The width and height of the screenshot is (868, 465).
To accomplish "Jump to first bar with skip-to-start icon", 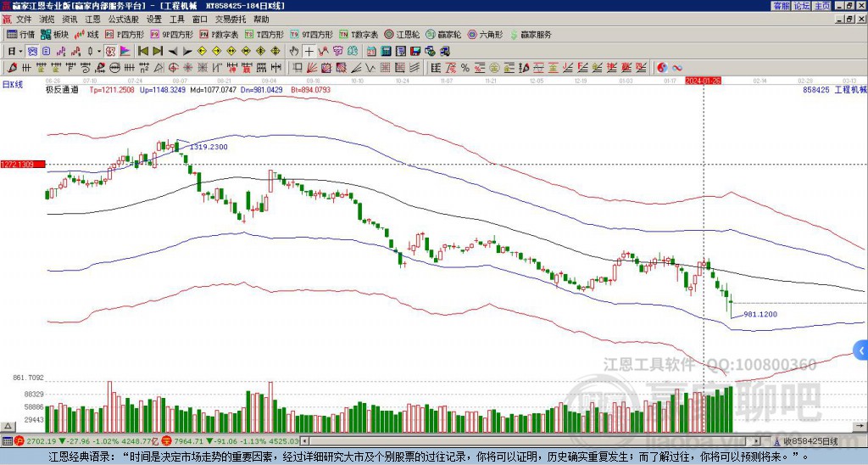I will (x=142, y=52).
